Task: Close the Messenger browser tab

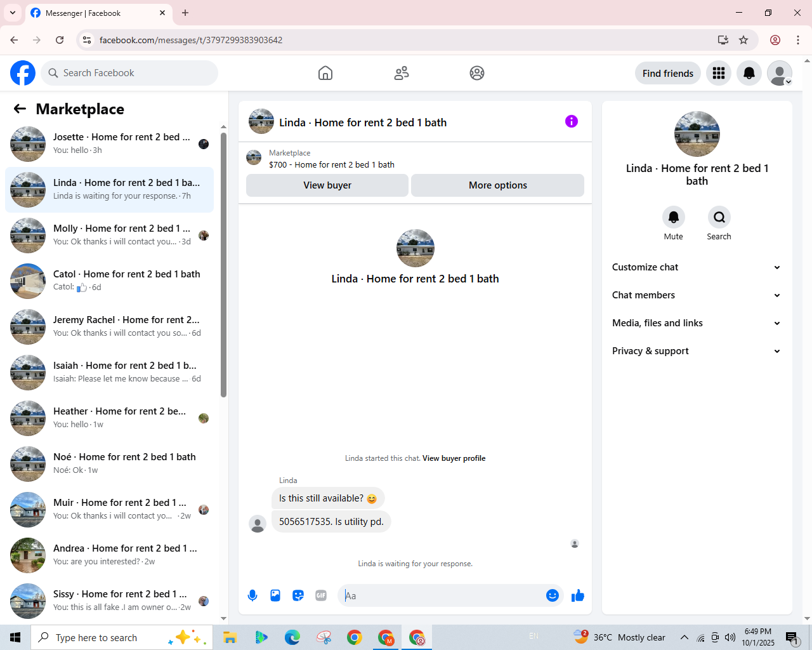Action: point(162,13)
